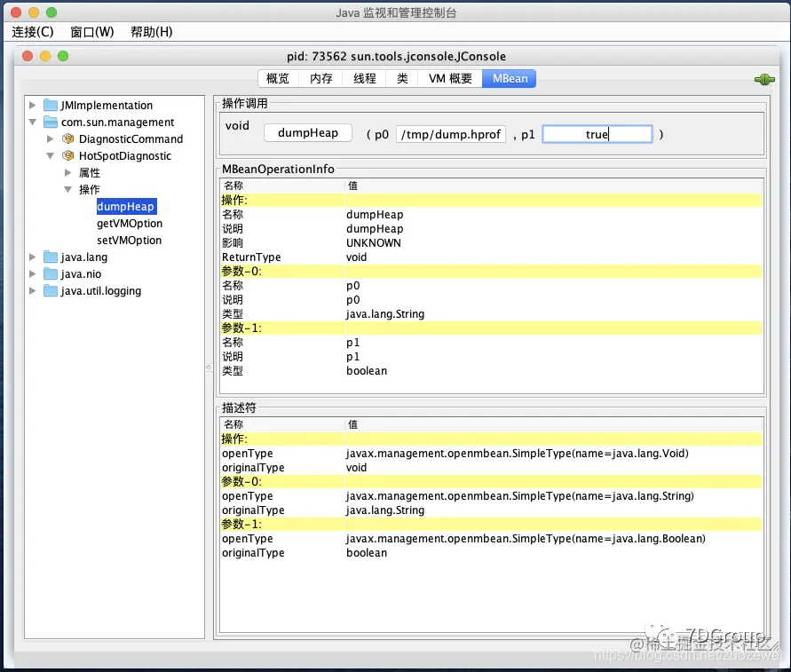Collapse the HotSpotDiagnostic node arrow
The image size is (791, 672).
50,156
